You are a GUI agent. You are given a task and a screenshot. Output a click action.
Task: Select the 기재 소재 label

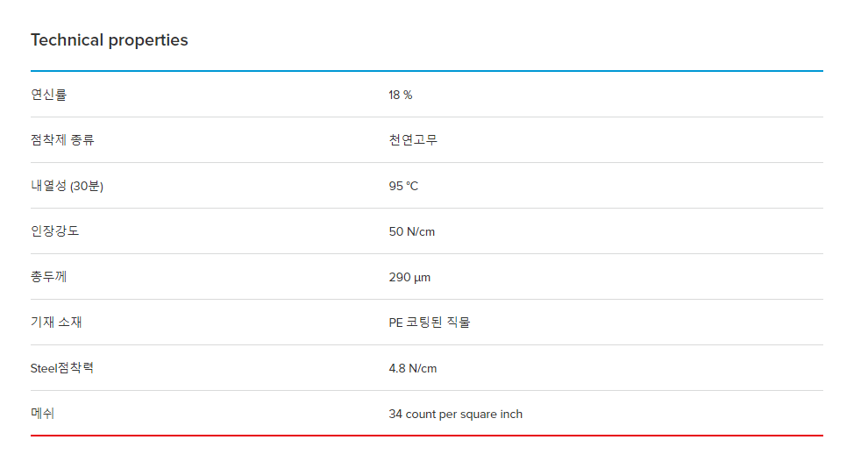click(56, 323)
